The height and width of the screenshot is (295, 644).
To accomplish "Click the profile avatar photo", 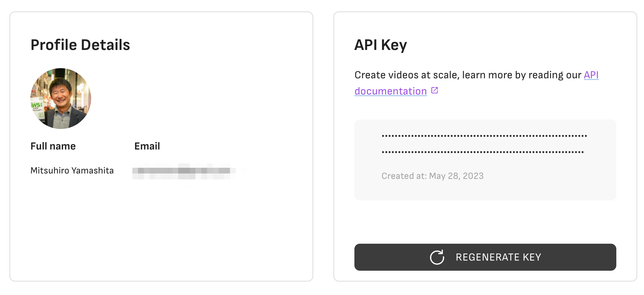I will point(61,99).
